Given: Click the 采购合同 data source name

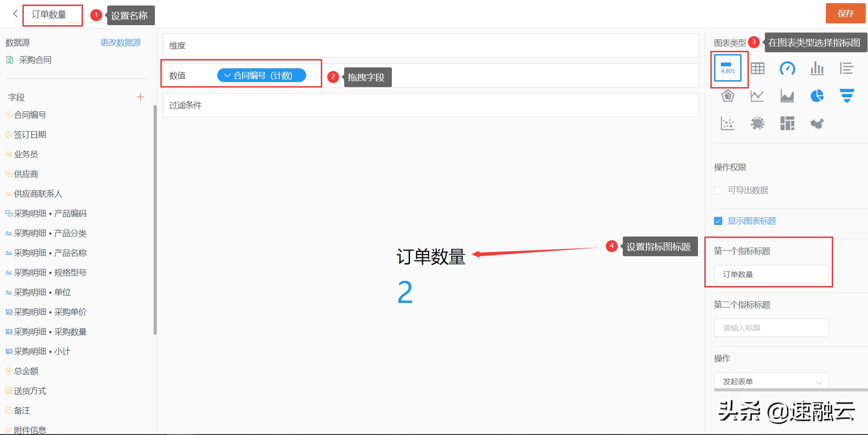Looking at the screenshot, I should coord(35,60).
